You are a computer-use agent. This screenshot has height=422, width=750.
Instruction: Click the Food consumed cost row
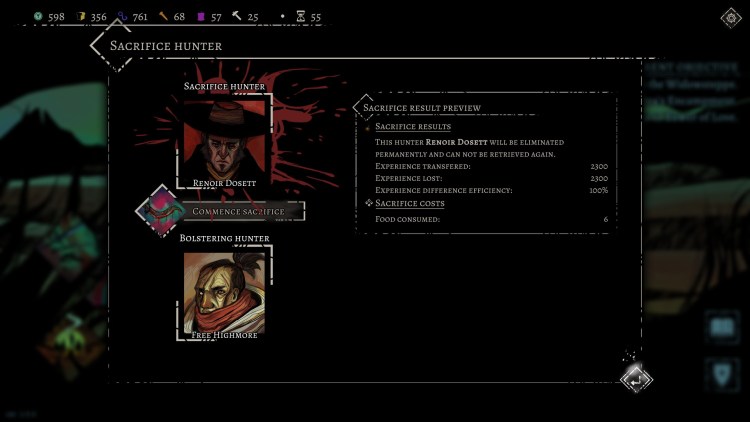[x=490, y=219]
